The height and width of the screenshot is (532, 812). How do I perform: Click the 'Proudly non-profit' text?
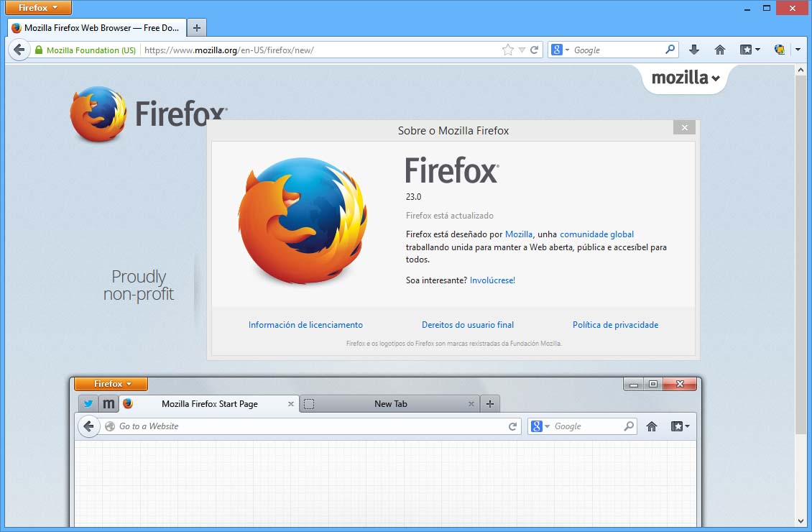point(138,285)
